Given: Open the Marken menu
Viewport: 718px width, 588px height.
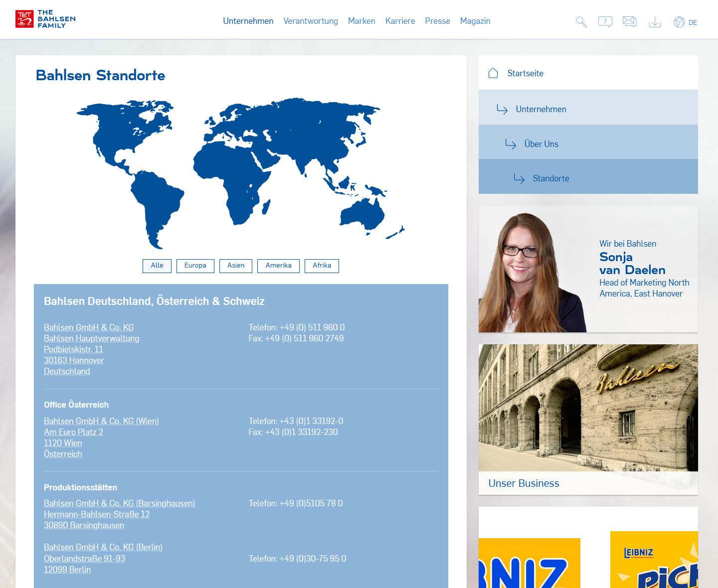Looking at the screenshot, I should click(x=361, y=21).
